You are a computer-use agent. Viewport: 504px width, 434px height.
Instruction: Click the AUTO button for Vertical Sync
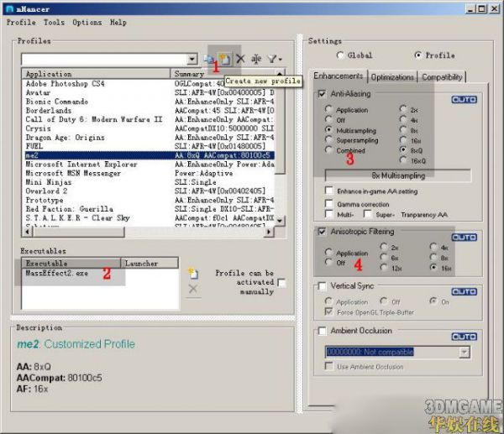coord(465,291)
